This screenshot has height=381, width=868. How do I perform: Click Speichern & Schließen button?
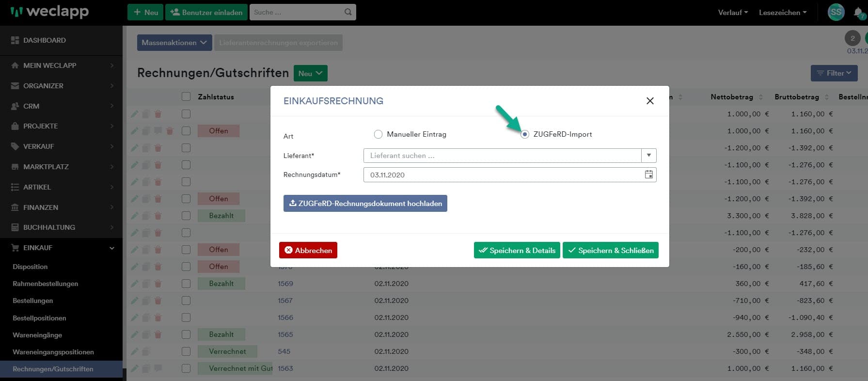[610, 250]
